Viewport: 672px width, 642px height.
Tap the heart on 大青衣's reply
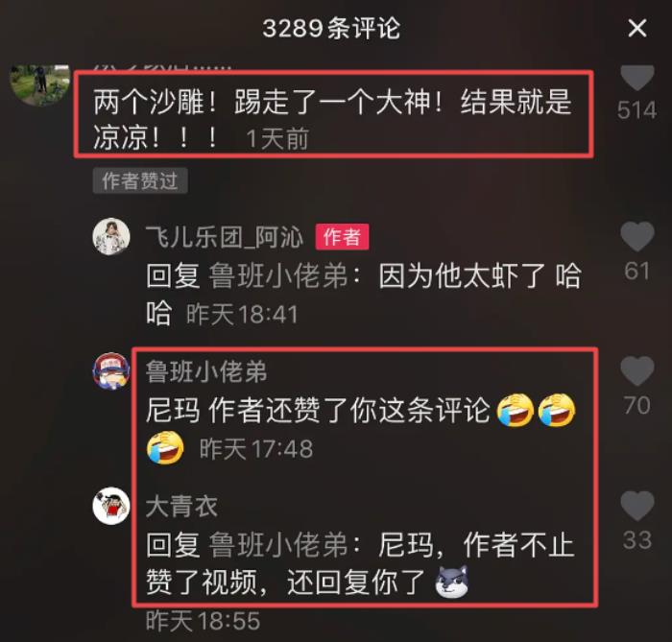point(637,506)
